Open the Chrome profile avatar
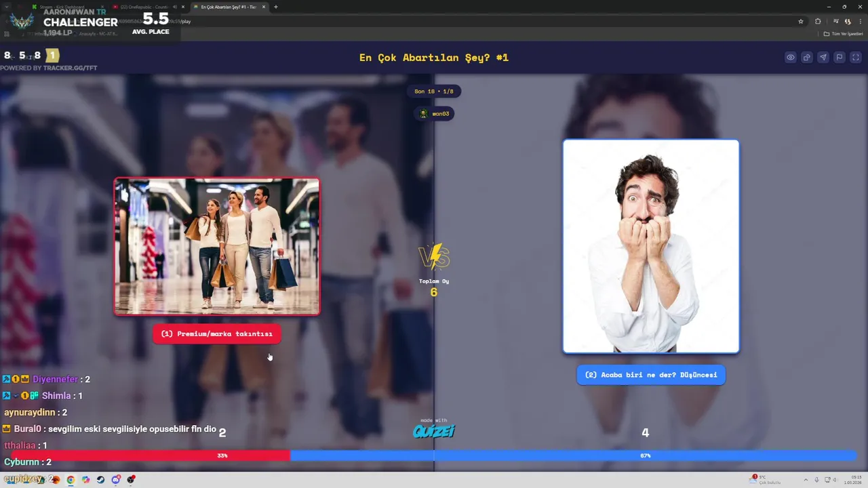Image resolution: width=868 pixels, height=488 pixels. (848, 21)
